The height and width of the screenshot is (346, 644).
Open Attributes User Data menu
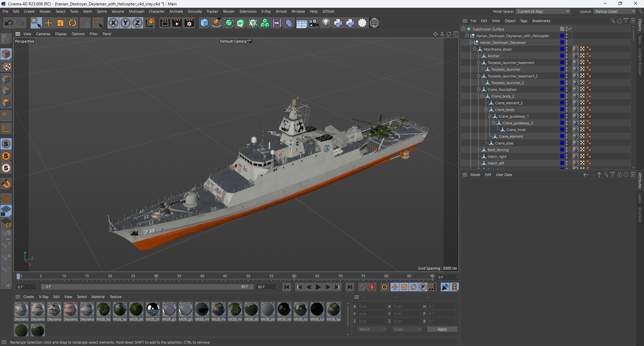pos(504,175)
